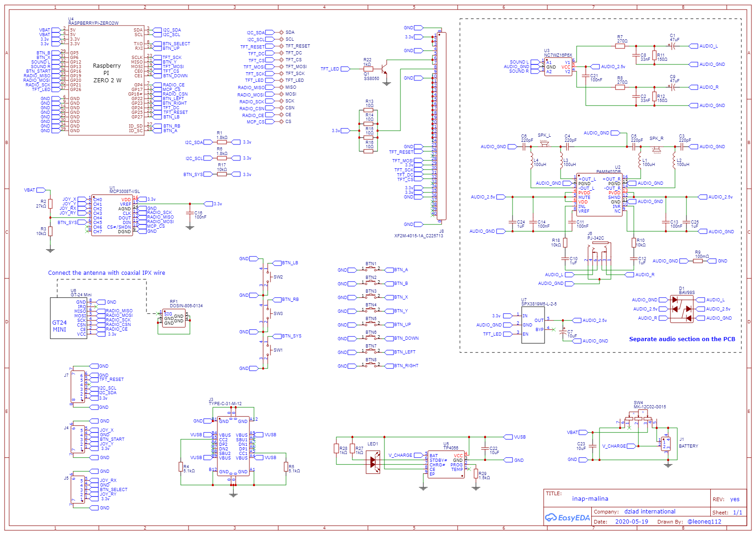Click the SPK_L speaker symbol
This screenshot has height=535, width=756.
[544, 144]
